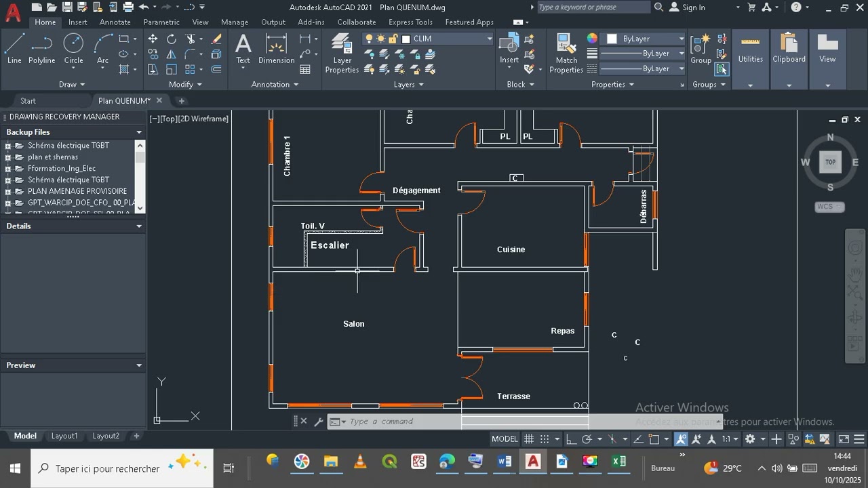Toggle snap mode in status bar

tap(544, 439)
